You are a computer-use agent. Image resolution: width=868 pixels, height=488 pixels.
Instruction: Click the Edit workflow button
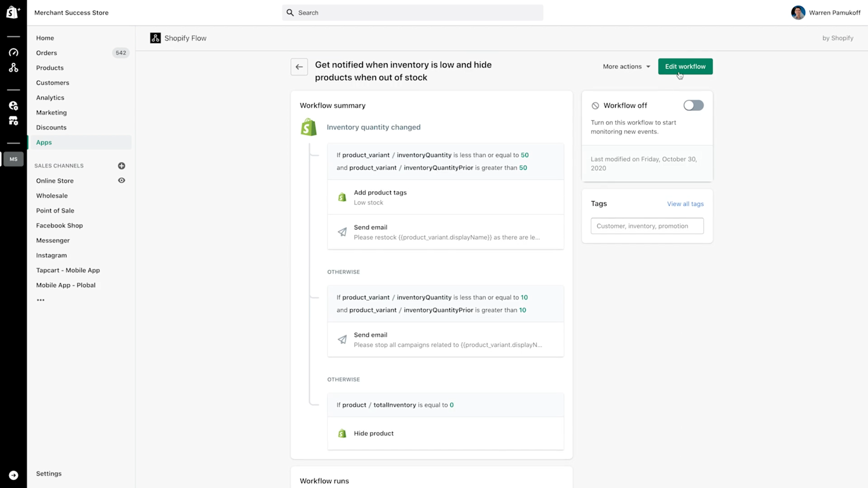pos(685,66)
